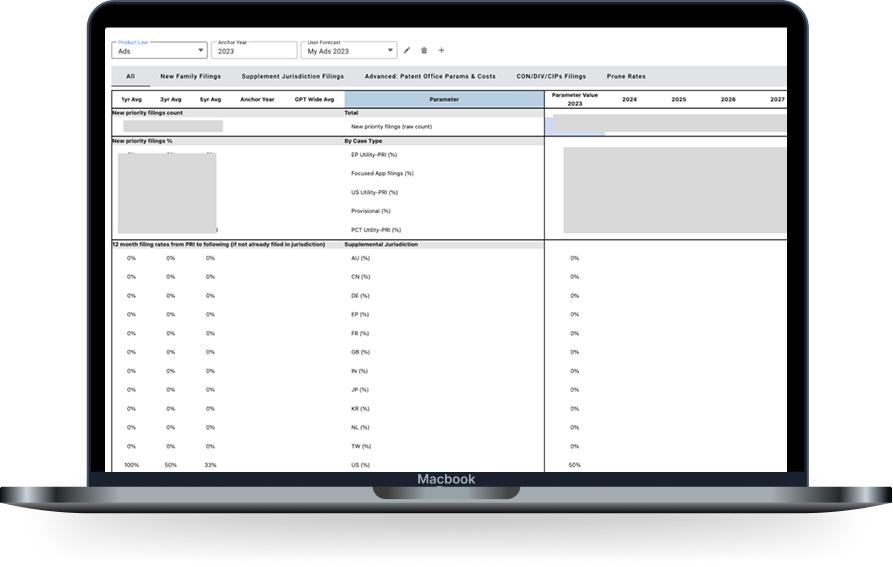The height and width of the screenshot is (567, 893).
Task: Click the 3yr Avg column header
Action: [171, 99]
